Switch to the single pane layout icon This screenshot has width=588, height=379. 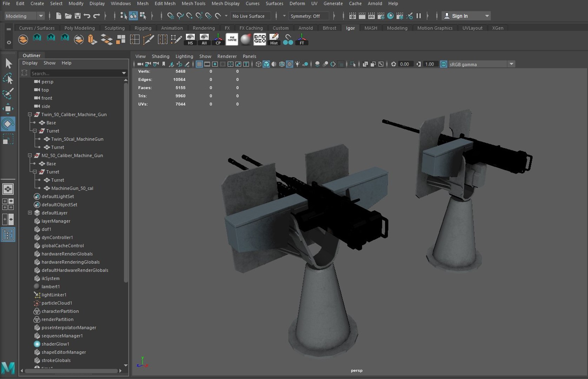click(x=8, y=189)
